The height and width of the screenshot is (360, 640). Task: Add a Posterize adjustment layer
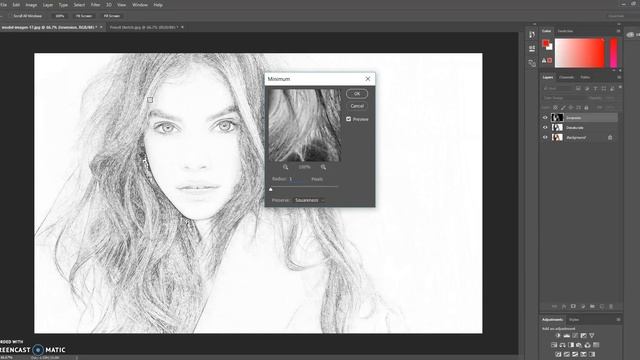[x=567, y=354]
